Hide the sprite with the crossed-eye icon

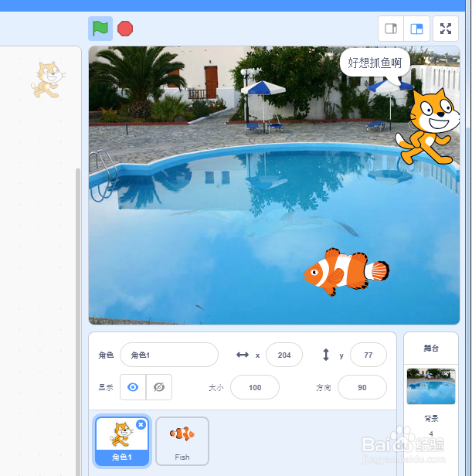tap(159, 387)
